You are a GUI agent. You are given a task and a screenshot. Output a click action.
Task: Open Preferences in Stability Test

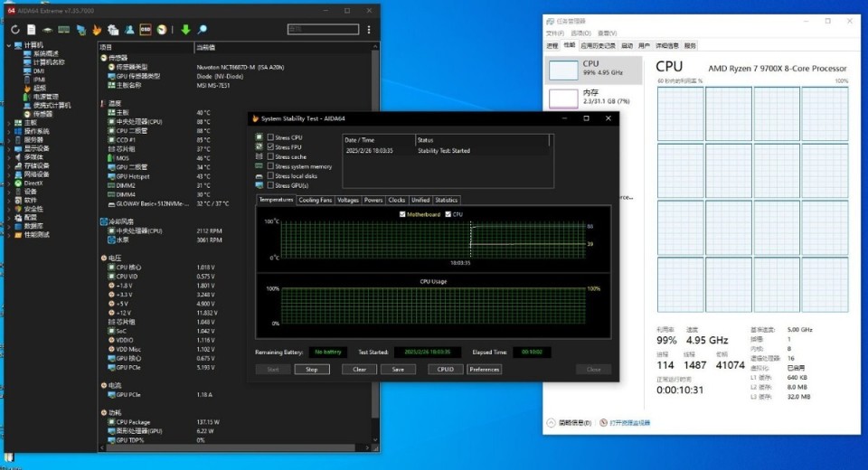coord(485,370)
